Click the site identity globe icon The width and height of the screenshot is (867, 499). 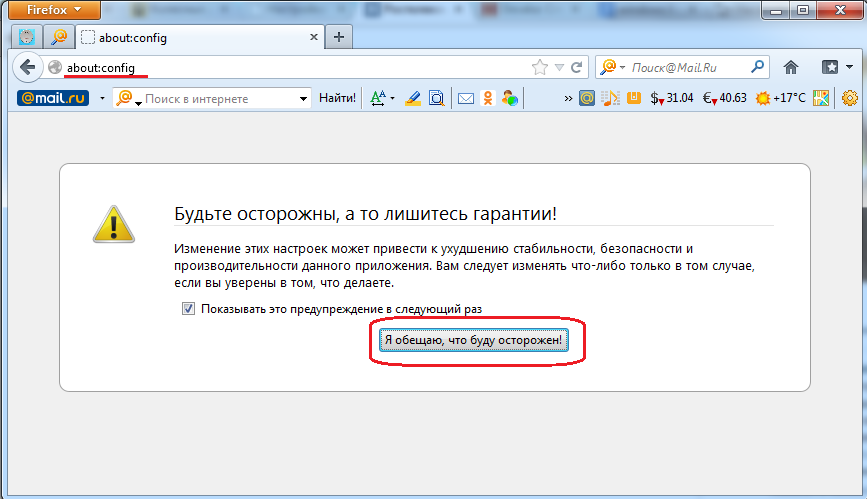point(55,67)
